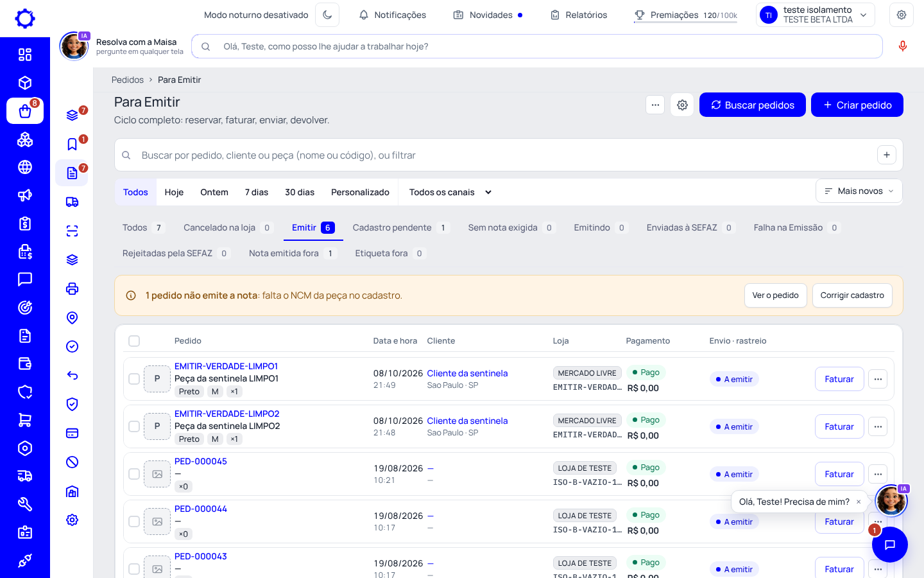Open the Pedidos breadcrumb link

(x=128, y=80)
